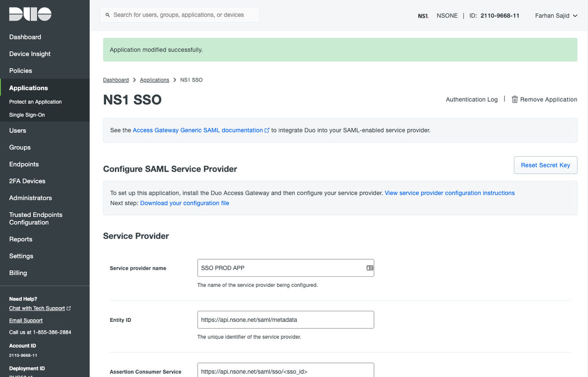Open Reports from the sidebar
The image size is (588, 377).
pyautogui.click(x=21, y=240)
